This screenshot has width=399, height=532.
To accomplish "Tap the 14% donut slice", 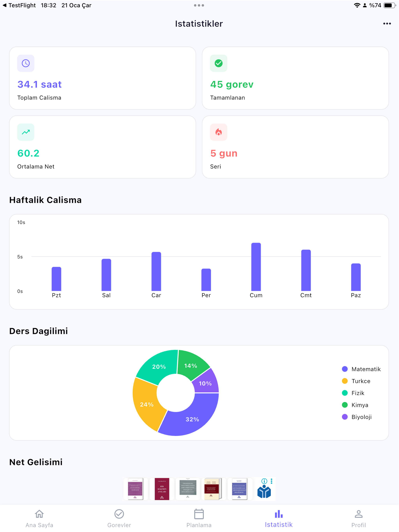I will pyautogui.click(x=191, y=366).
